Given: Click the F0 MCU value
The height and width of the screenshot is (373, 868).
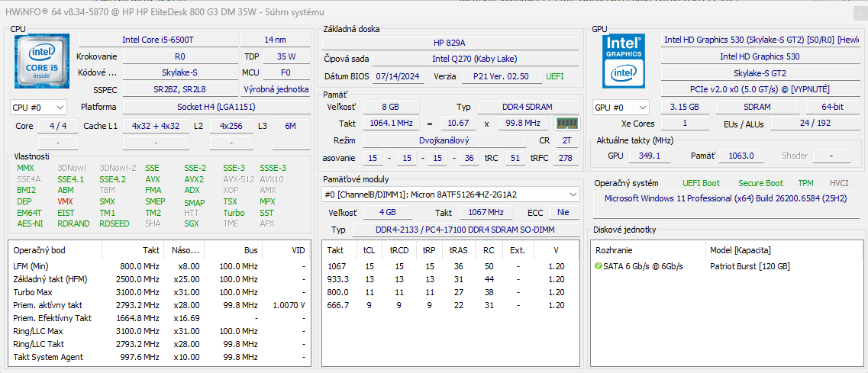Looking at the screenshot, I should [286, 73].
